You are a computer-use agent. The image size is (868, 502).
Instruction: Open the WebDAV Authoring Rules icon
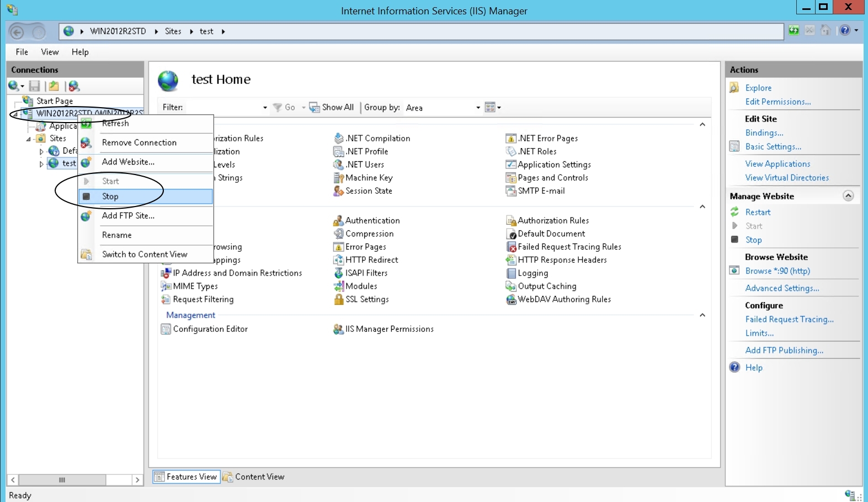pyautogui.click(x=511, y=299)
